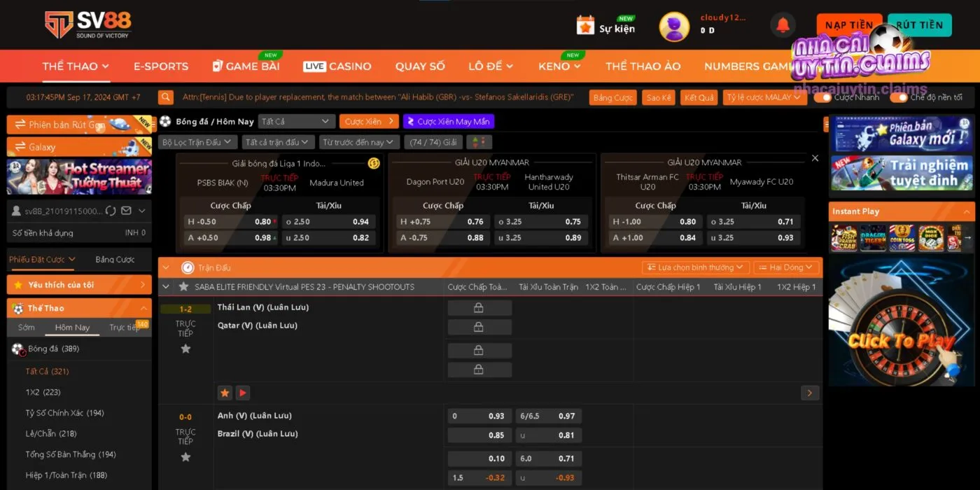The width and height of the screenshot is (980, 490).
Task: Favorite the Anh vs Brazil match star
Action: click(x=185, y=457)
